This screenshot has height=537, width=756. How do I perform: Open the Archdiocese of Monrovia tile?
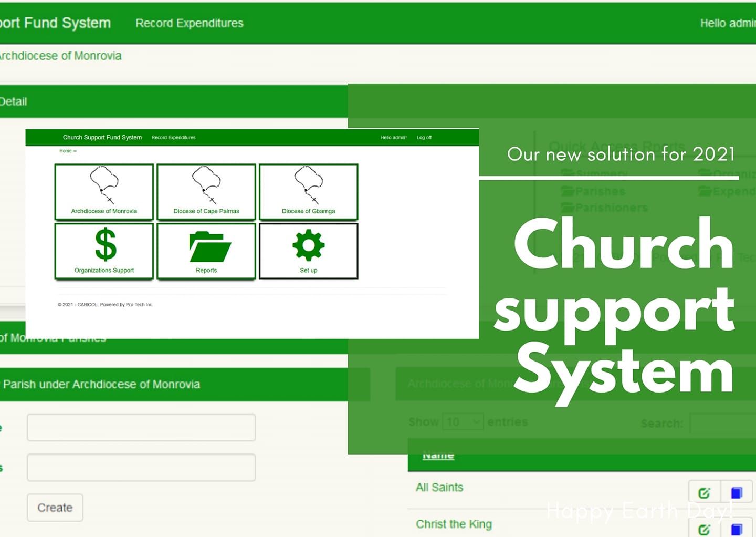coord(104,192)
